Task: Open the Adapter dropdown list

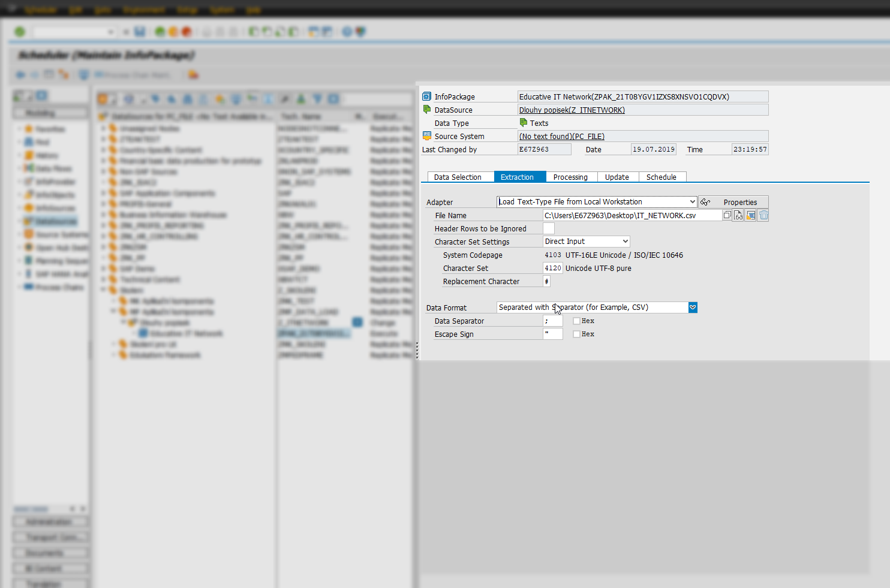Action: (691, 201)
